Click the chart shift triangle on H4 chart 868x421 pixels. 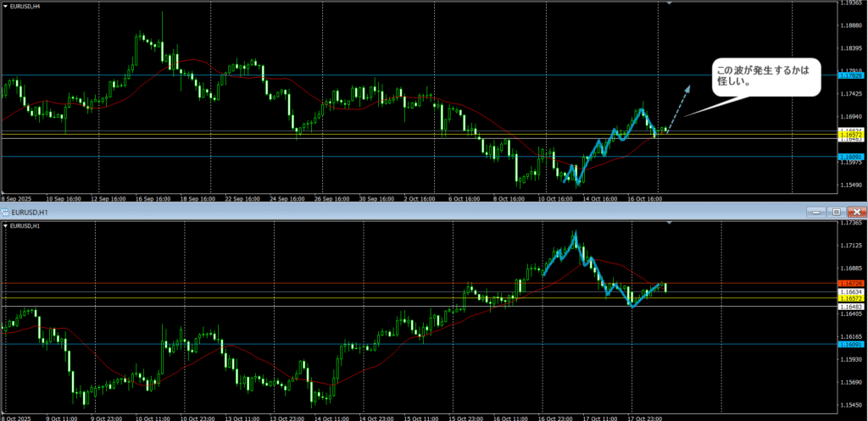[x=669, y=3]
